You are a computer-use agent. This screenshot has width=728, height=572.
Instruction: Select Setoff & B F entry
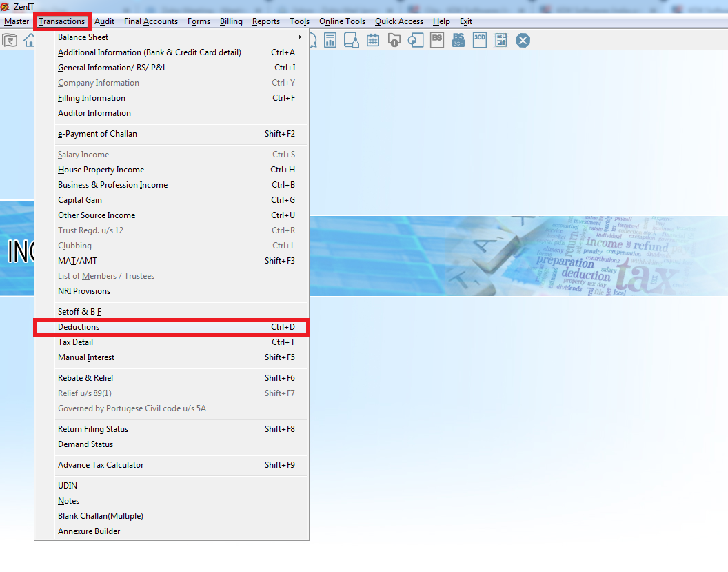pyautogui.click(x=172, y=312)
